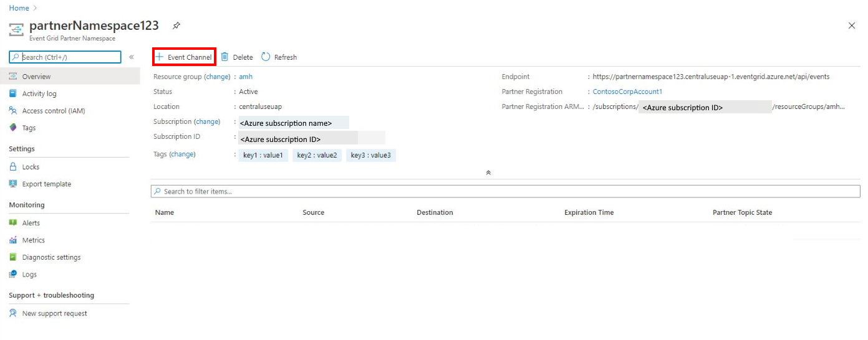Click the Partner Registration ARM path value
The image size is (868, 340).
(719, 106)
